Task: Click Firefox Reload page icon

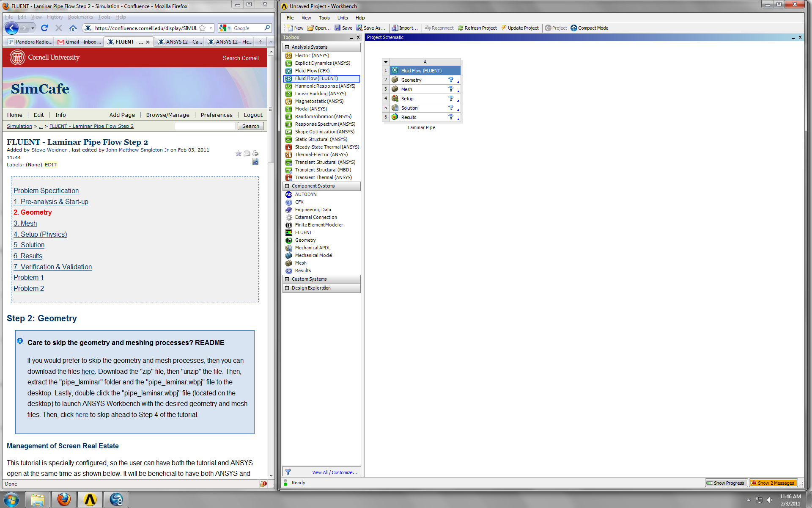Action: [44, 28]
